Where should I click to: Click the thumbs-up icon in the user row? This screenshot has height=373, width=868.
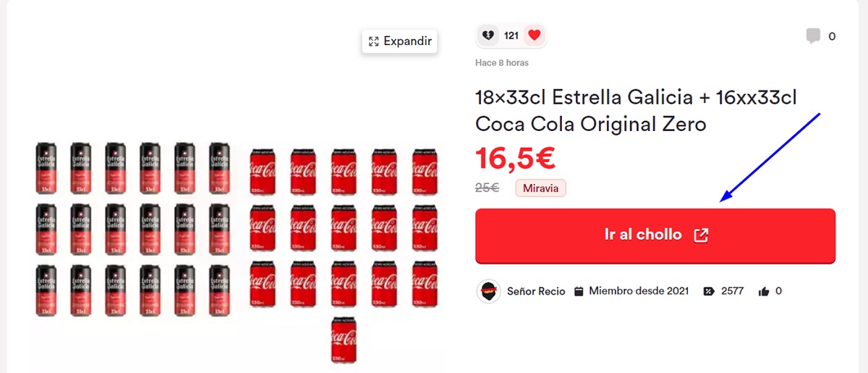(x=763, y=291)
